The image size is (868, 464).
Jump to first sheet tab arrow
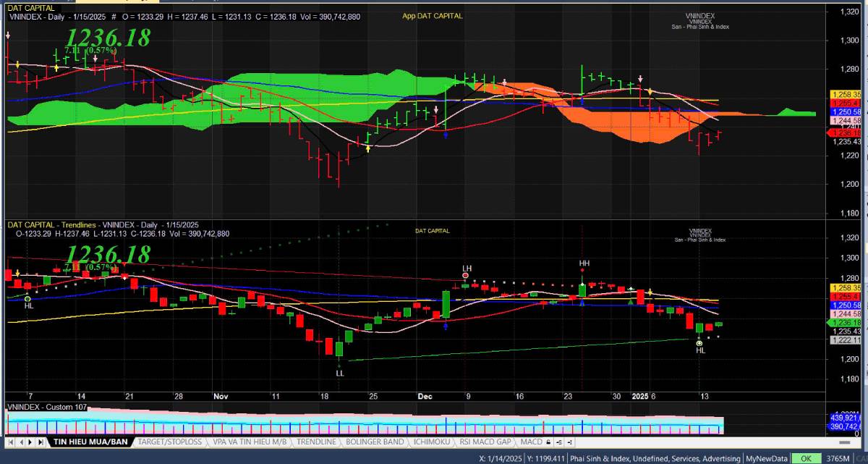(x=12, y=441)
